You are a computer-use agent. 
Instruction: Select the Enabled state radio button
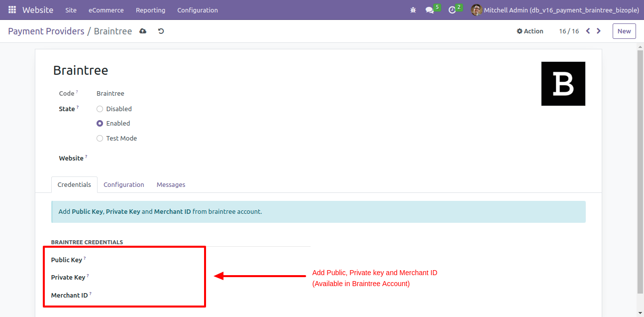100,123
